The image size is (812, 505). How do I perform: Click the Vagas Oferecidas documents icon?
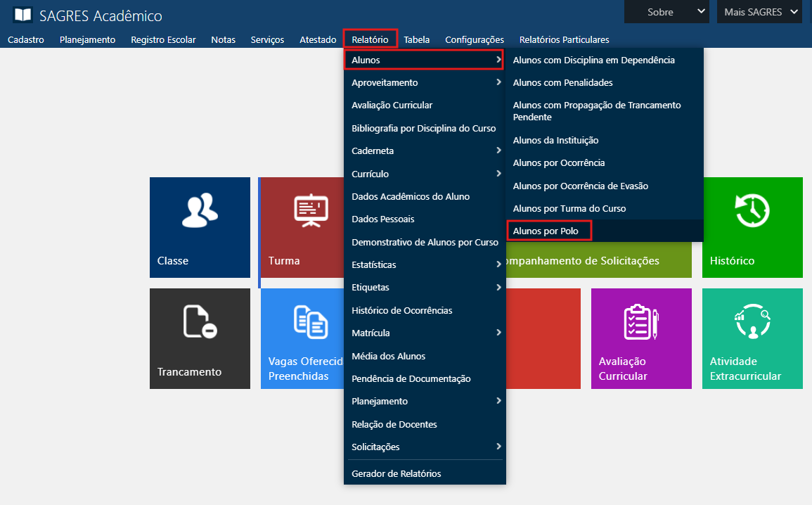pyautogui.click(x=310, y=321)
